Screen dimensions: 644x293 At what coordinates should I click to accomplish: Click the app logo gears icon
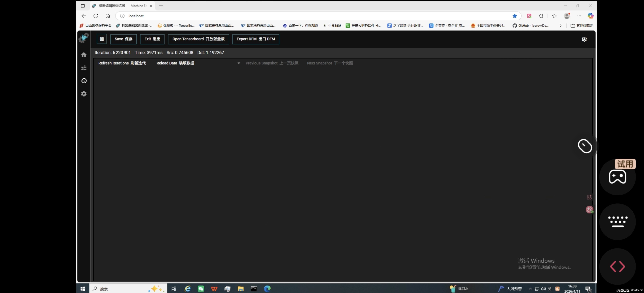tap(84, 38)
